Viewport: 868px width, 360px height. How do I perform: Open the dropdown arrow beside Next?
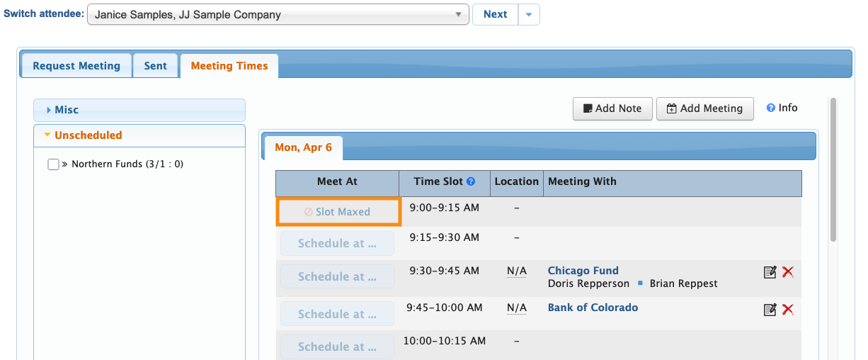[x=529, y=14]
